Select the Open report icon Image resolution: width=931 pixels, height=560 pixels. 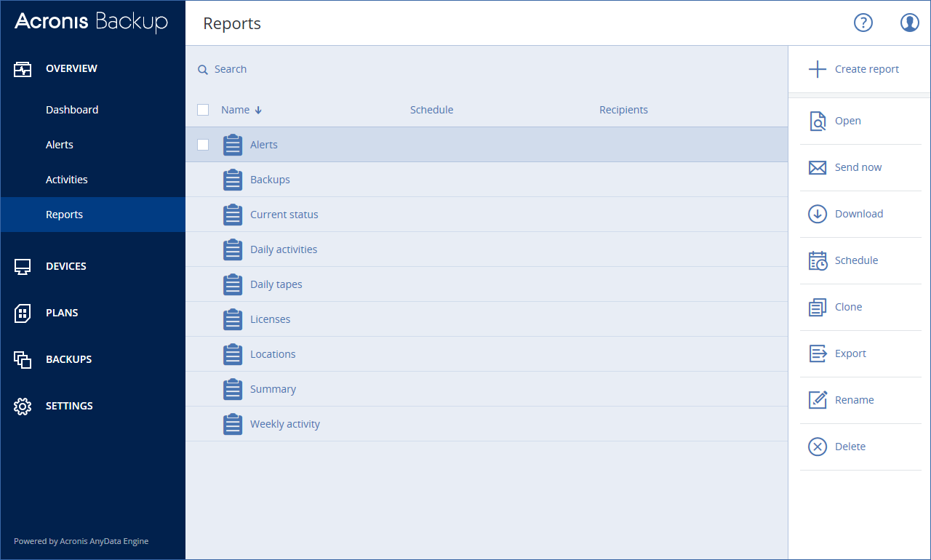point(817,121)
